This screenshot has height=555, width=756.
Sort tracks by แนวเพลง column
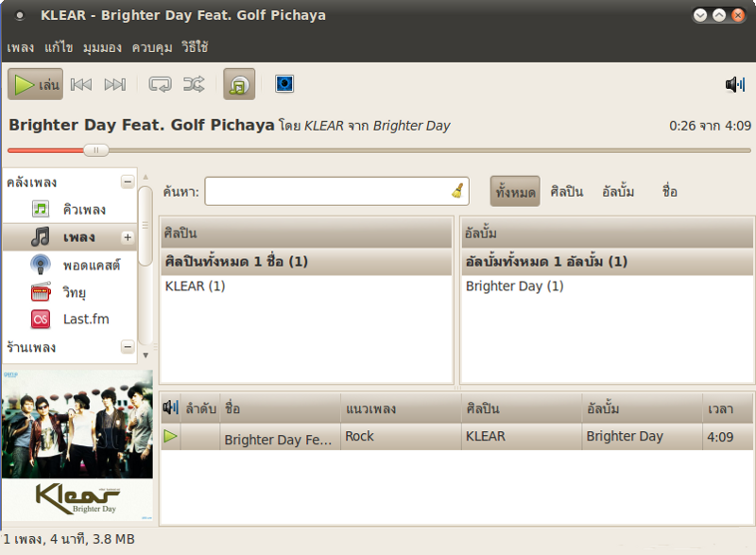401,408
